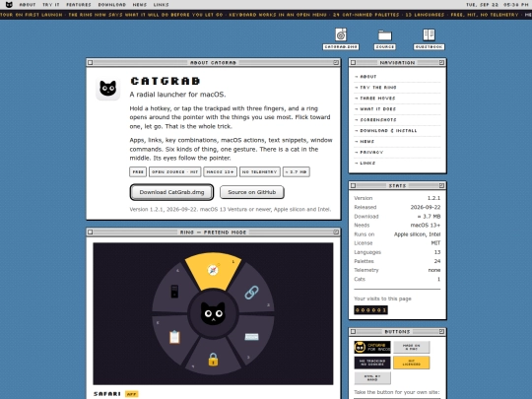Click the yellow APP tag beside Safari
The width and height of the screenshot is (532, 399).
click(x=132, y=394)
